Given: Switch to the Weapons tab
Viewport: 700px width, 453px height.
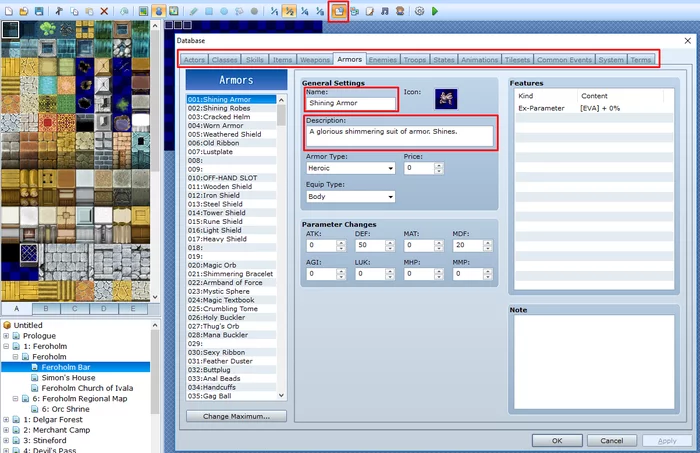Looking at the screenshot, I should click(x=315, y=59).
